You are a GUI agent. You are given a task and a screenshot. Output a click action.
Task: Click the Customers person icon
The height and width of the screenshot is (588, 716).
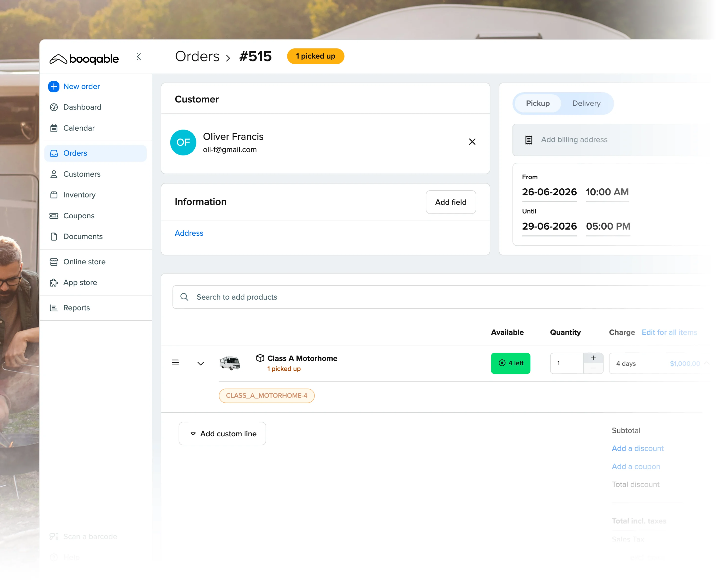pos(53,174)
